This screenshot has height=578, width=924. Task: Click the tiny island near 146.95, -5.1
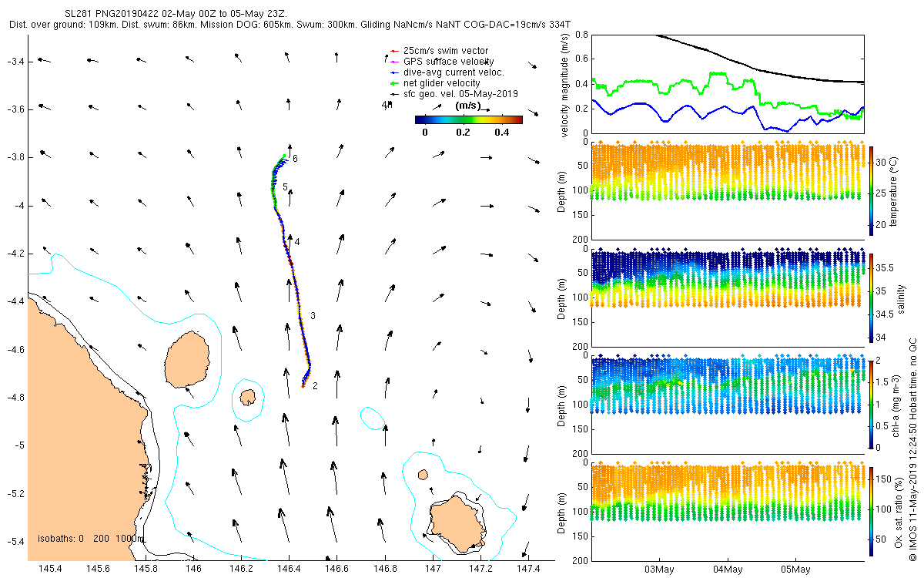pos(423,474)
